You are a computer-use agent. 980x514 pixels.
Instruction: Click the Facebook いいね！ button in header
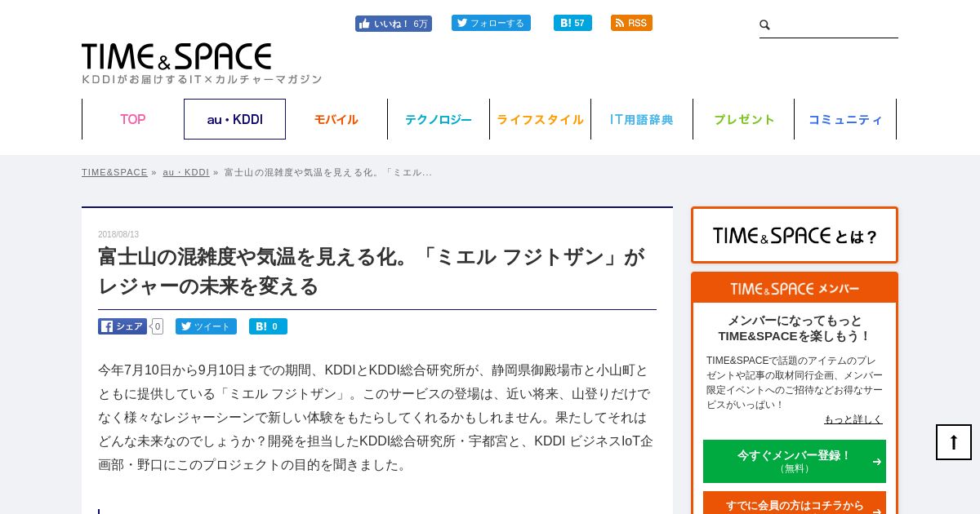tap(393, 24)
